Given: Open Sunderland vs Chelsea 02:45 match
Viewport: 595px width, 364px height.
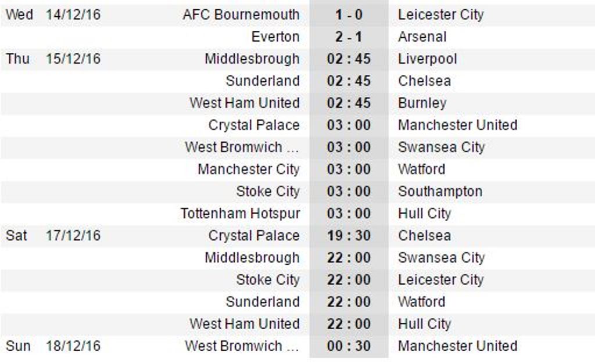Looking at the screenshot, I should 349,81.
